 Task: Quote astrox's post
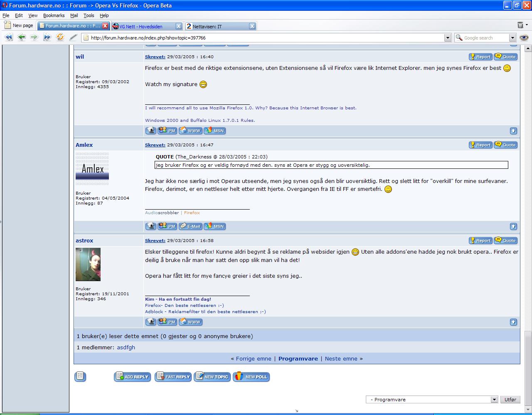[505, 240]
